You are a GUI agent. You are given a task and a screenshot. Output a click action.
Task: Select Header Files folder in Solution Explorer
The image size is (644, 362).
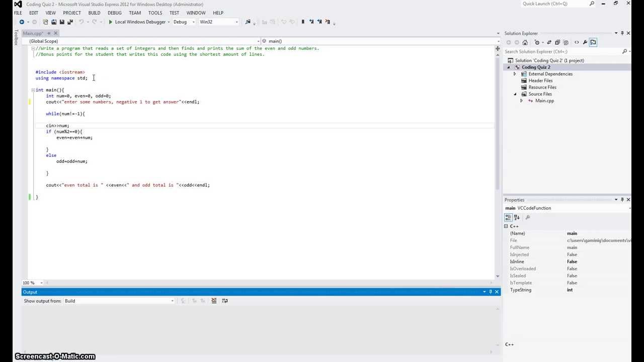point(540,80)
